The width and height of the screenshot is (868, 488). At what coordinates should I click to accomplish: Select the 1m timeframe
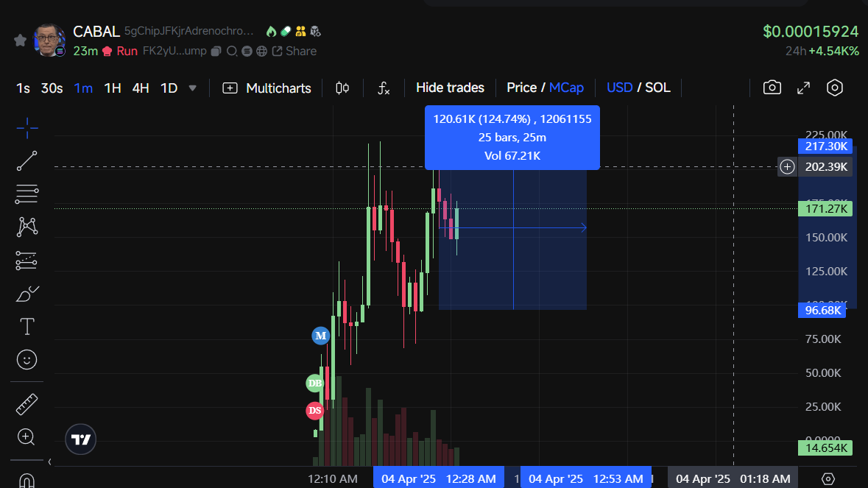83,88
